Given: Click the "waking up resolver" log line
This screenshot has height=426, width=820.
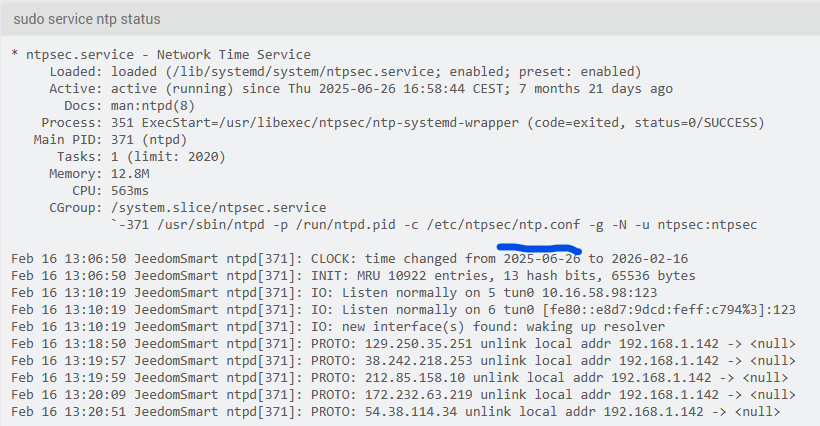Looking at the screenshot, I should tap(400, 326).
